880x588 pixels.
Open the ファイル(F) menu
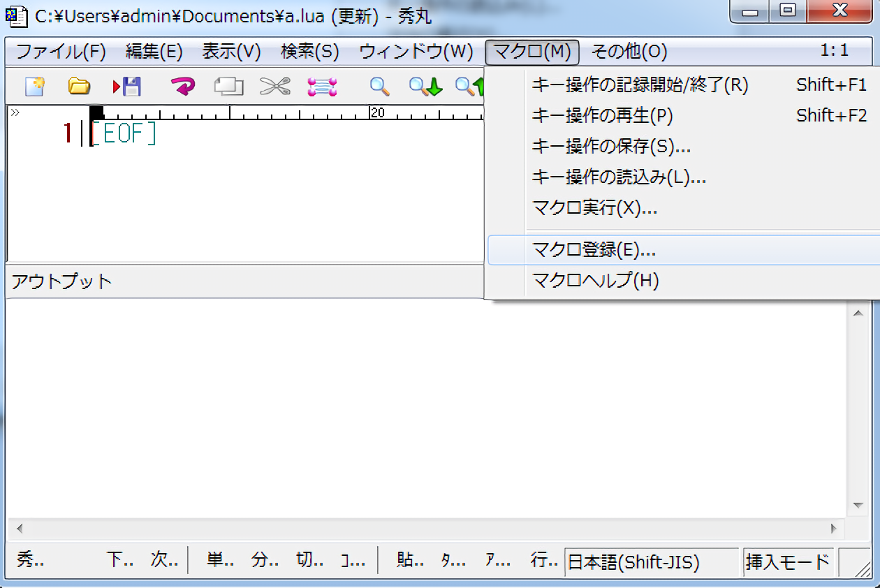tap(60, 52)
